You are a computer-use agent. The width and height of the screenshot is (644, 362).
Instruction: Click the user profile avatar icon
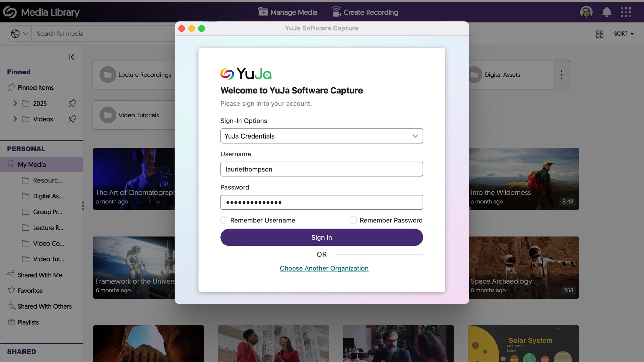click(586, 12)
